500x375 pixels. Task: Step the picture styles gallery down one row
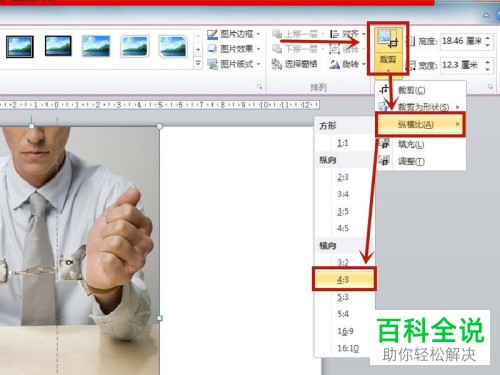point(198,49)
